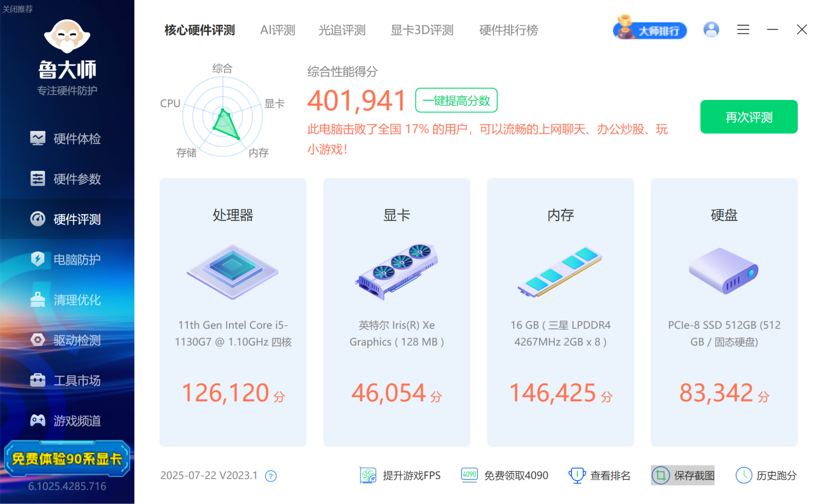The width and height of the screenshot is (823, 504).
Task: Switch to the 硬件排行榜 tab
Action: tap(509, 30)
